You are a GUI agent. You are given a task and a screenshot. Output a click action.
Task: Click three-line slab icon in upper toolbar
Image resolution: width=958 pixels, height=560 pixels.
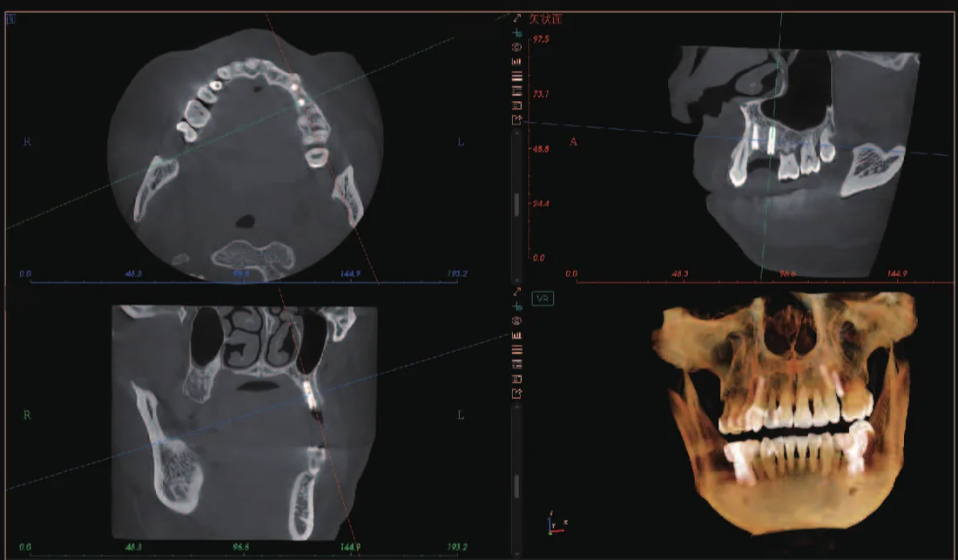click(x=516, y=77)
